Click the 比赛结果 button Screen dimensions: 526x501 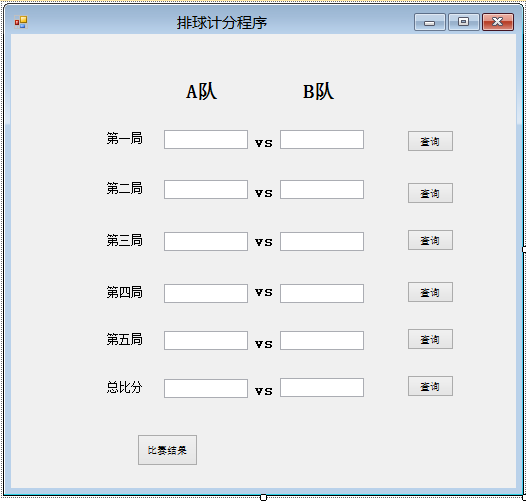pos(167,450)
